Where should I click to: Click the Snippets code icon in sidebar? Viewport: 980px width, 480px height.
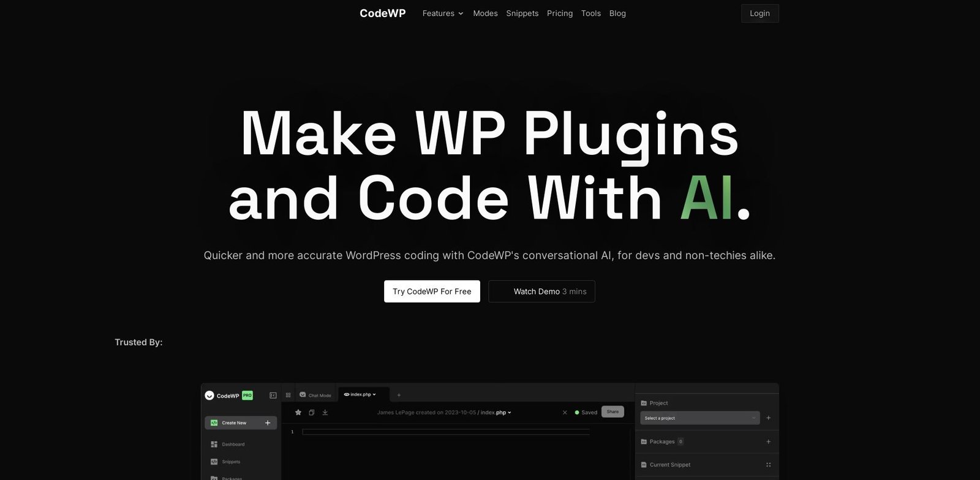click(x=214, y=462)
